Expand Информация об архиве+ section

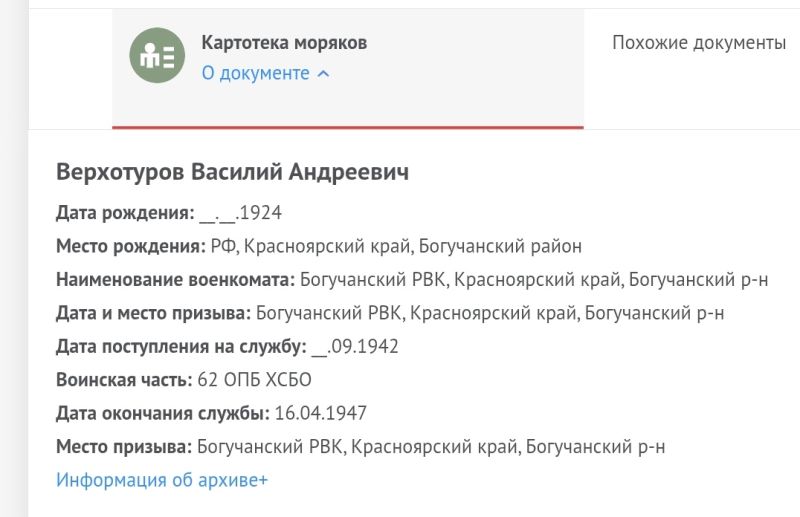162,480
